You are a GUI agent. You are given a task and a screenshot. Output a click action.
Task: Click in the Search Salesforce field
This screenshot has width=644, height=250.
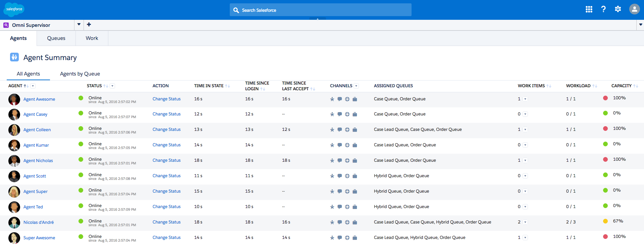(320, 10)
